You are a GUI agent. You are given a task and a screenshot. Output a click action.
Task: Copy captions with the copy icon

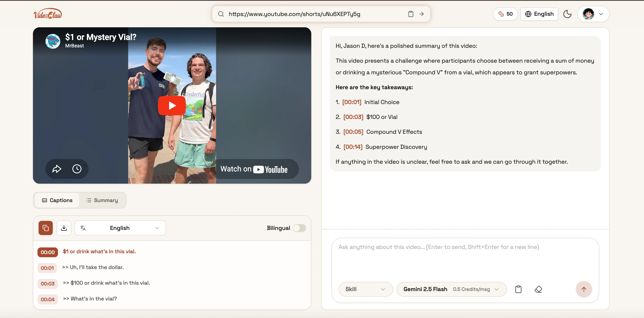[46, 228]
